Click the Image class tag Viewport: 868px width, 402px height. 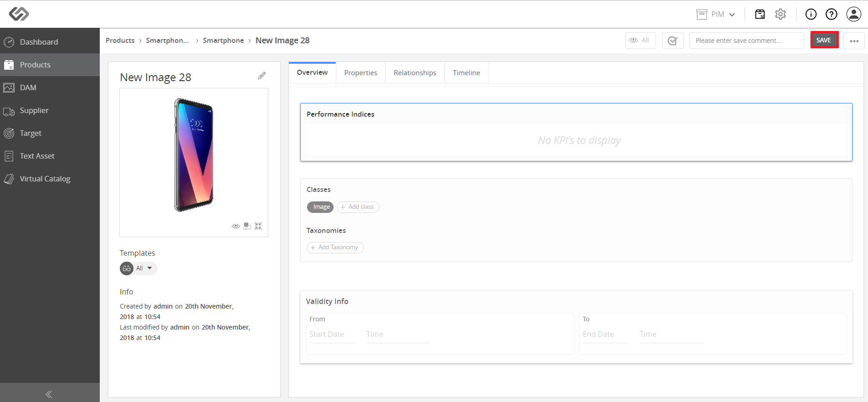click(x=320, y=207)
